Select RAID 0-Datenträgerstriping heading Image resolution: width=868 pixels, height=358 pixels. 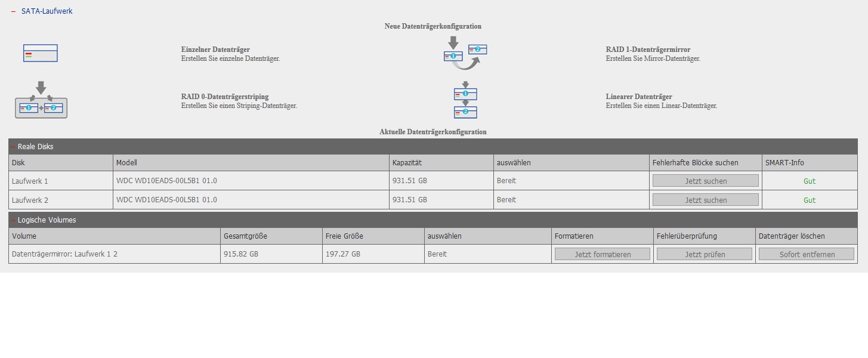tap(225, 97)
